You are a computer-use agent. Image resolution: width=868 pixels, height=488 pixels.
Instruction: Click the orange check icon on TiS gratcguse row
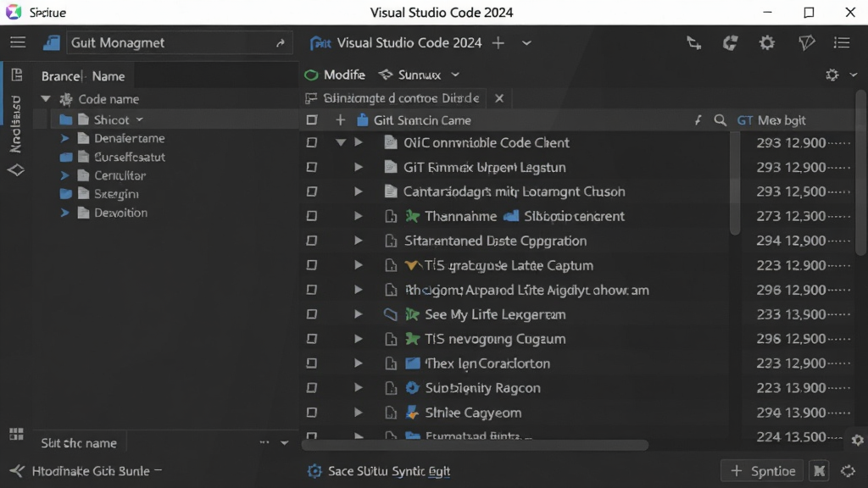412,265
